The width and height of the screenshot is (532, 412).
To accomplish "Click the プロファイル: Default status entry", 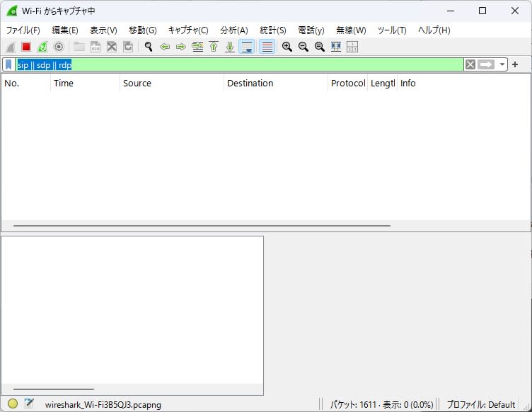I will pos(481,404).
